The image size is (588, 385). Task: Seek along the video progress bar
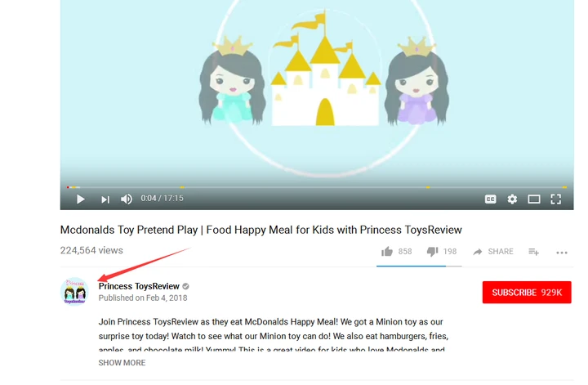click(x=317, y=187)
